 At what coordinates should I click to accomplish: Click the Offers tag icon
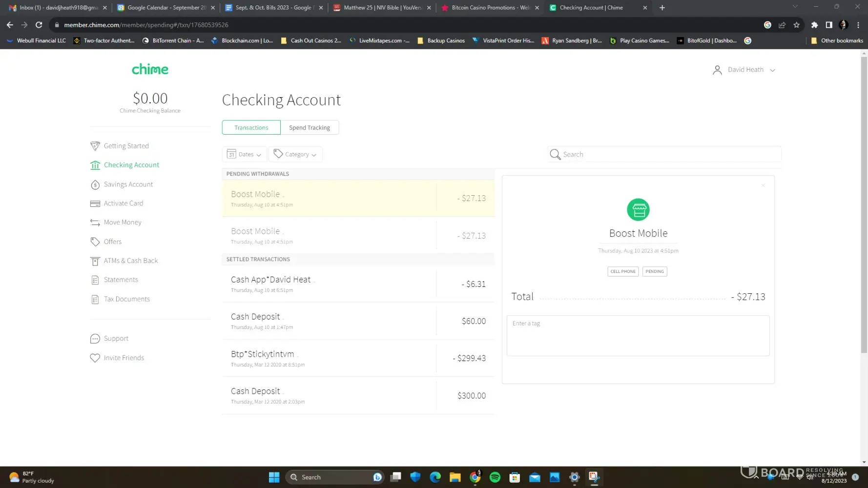click(95, 242)
